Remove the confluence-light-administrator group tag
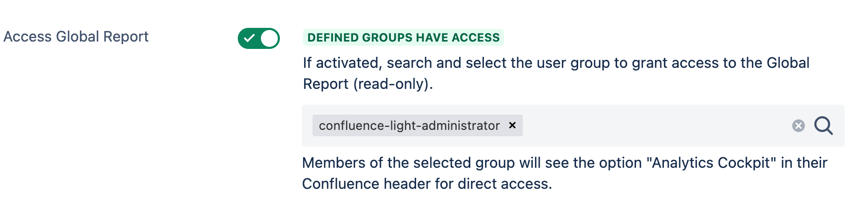The width and height of the screenshot is (868, 203). click(x=512, y=125)
